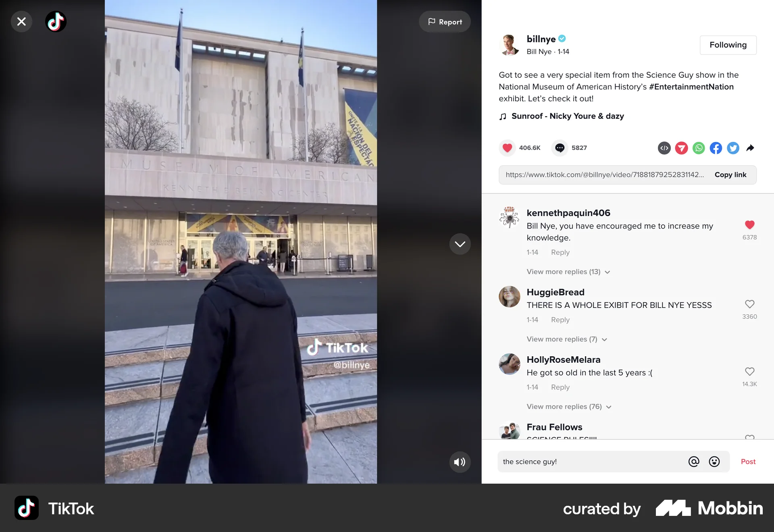Open the embed code panel
The height and width of the screenshot is (532, 774).
coord(664,148)
